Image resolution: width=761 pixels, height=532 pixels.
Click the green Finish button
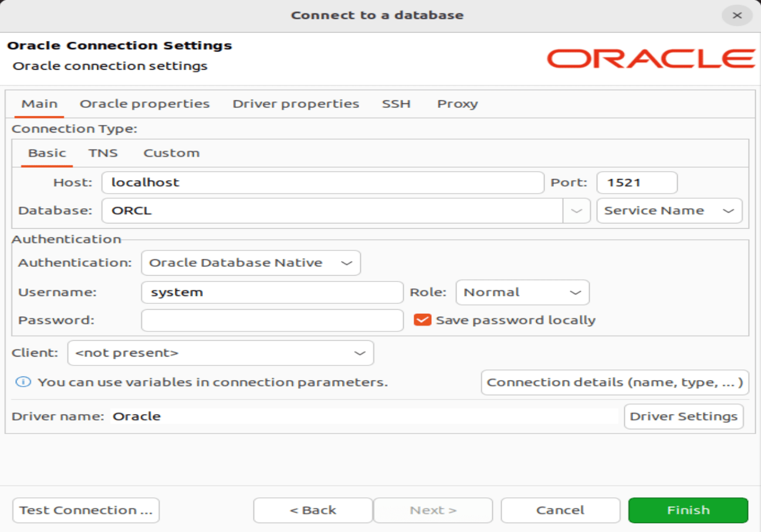(x=688, y=510)
